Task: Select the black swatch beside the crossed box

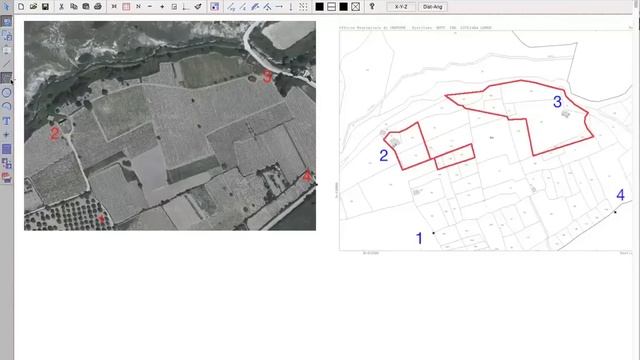Action: 344,7
